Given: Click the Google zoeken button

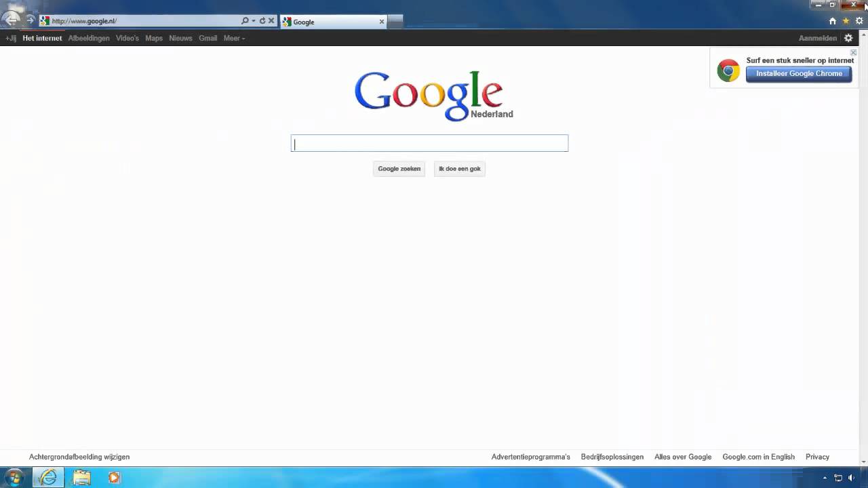Looking at the screenshot, I should click(x=399, y=169).
